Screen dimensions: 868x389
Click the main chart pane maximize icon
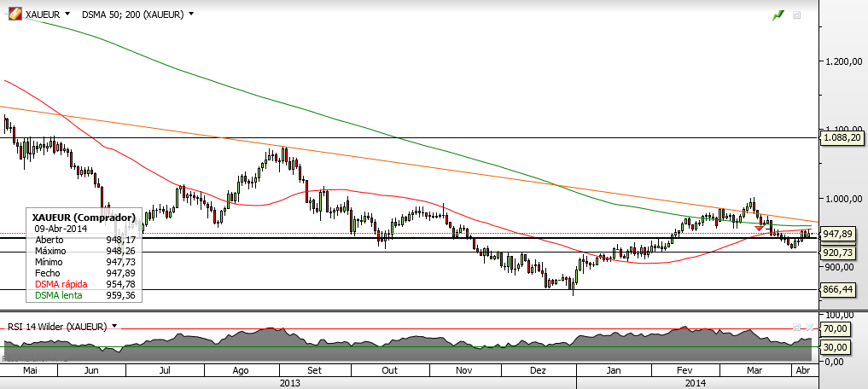[797, 15]
